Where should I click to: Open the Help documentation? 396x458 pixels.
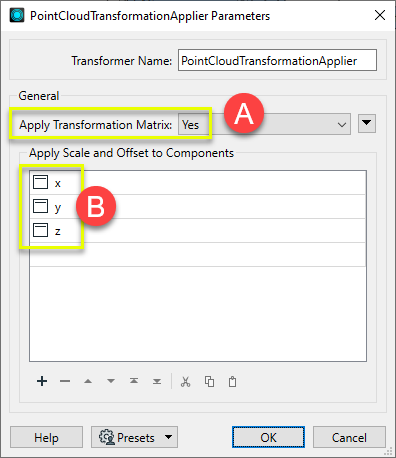46,437
